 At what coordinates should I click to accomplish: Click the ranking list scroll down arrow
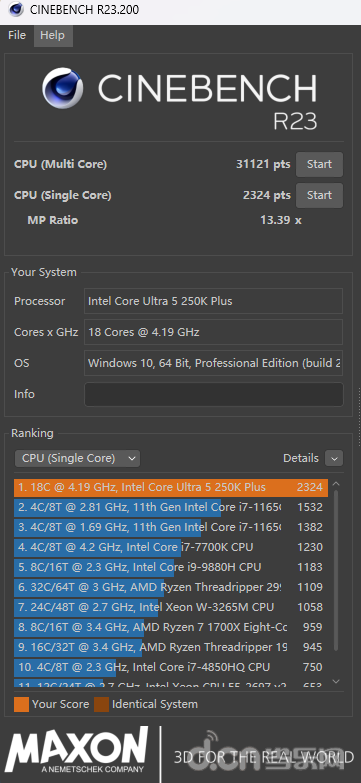pos(336,681)
